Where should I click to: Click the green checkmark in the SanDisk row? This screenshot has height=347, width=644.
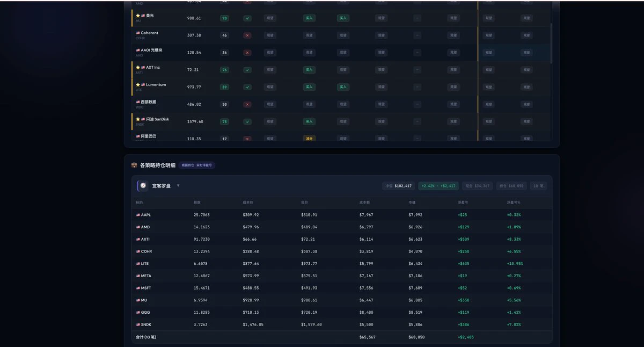[x=247, y=122]
